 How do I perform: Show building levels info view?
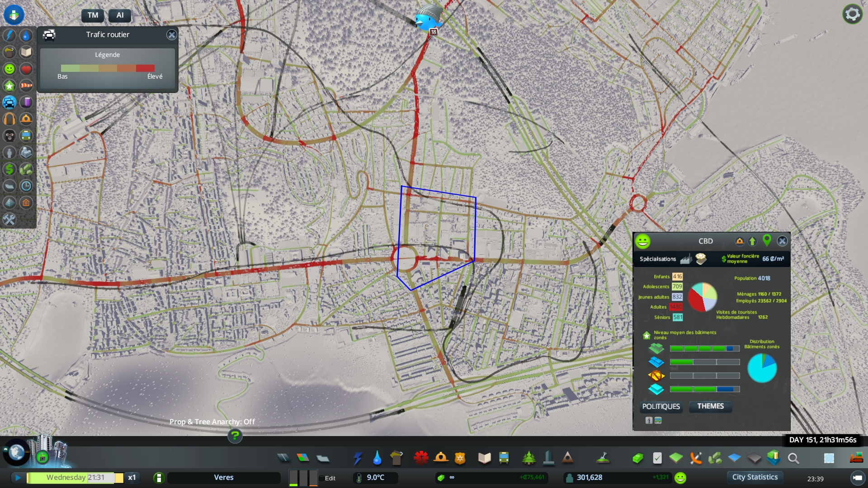tap(9, 86)
